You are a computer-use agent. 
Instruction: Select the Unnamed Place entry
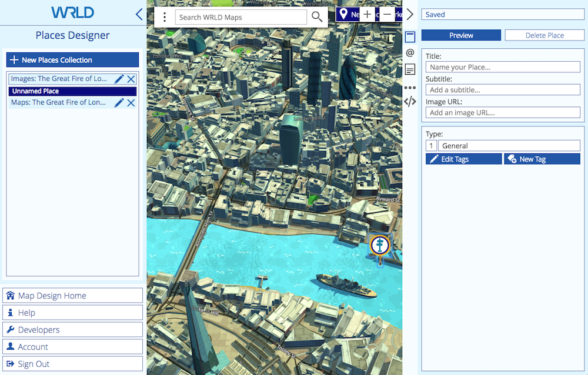[x=72, y=91]
